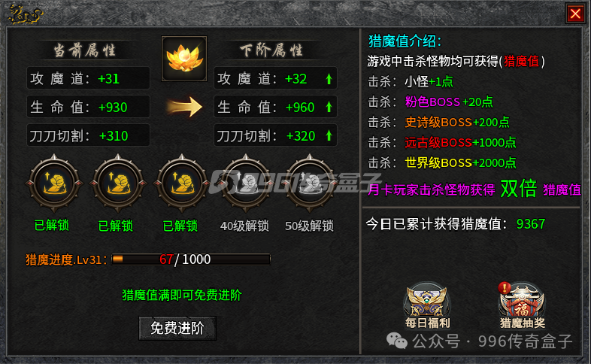Click the 下阶属性 header
Image resolution: width=591 pixels, height=364 pixels.
click(271, 50)
